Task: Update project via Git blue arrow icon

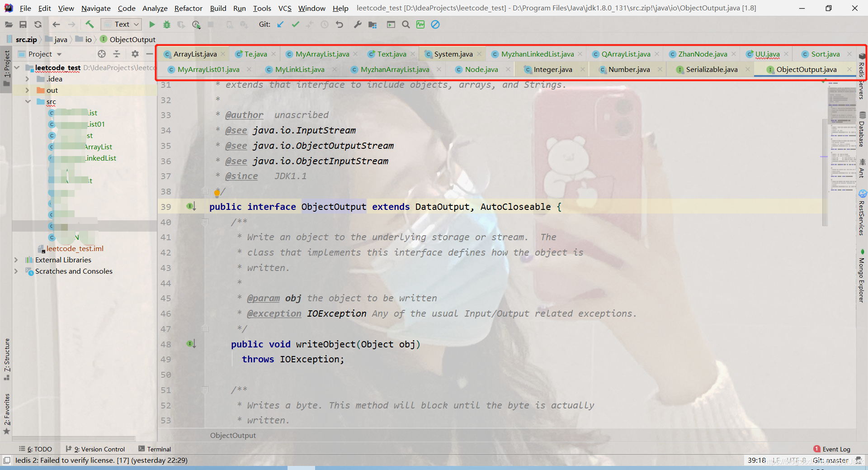Action: [x=280, y=24]
